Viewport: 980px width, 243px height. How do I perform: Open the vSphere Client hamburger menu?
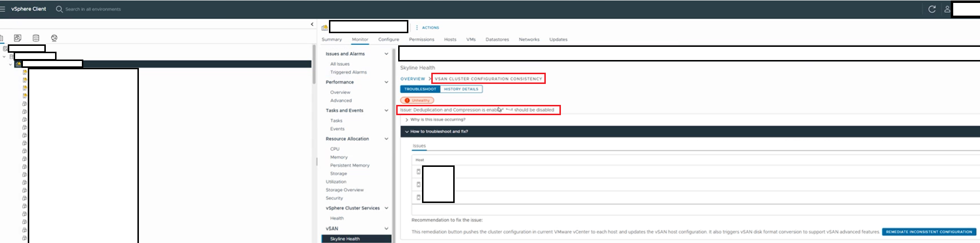click(2, 9)
